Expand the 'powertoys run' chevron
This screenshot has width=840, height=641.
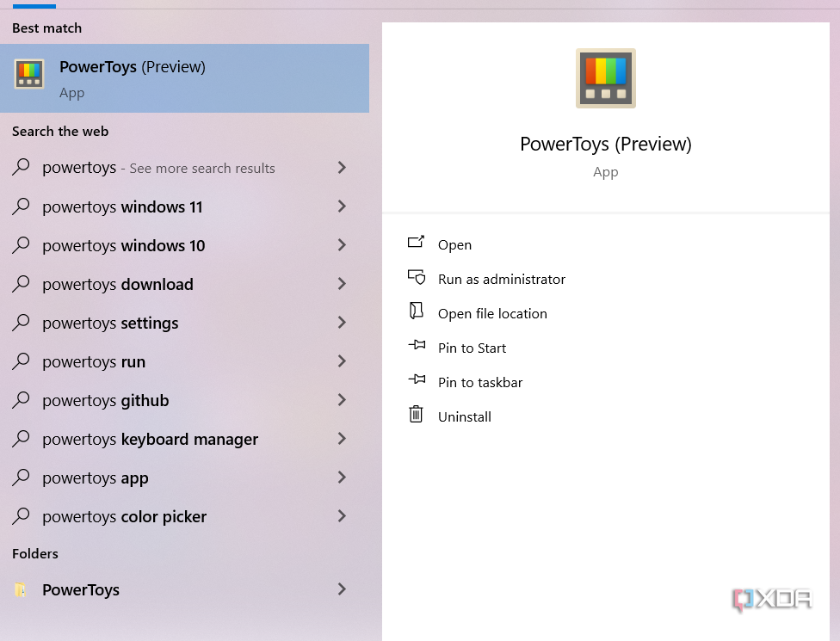tap(342, 361)
